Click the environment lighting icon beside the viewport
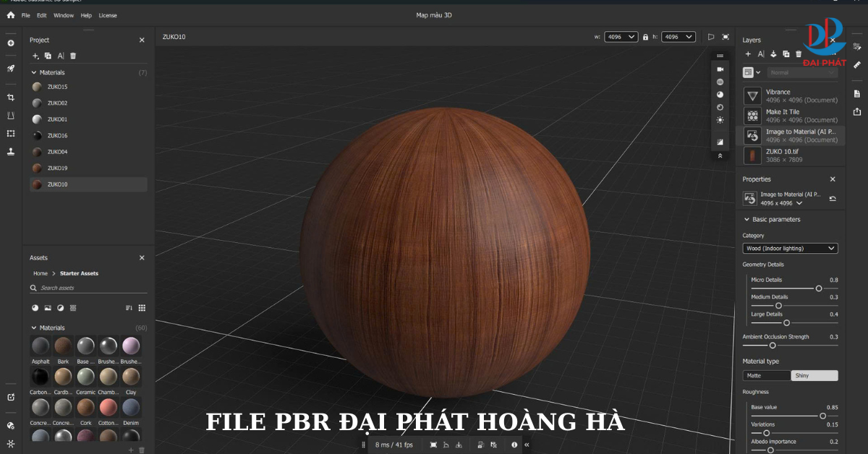The height and width of the screenshot is (454, 868). (x=720, y=82)
